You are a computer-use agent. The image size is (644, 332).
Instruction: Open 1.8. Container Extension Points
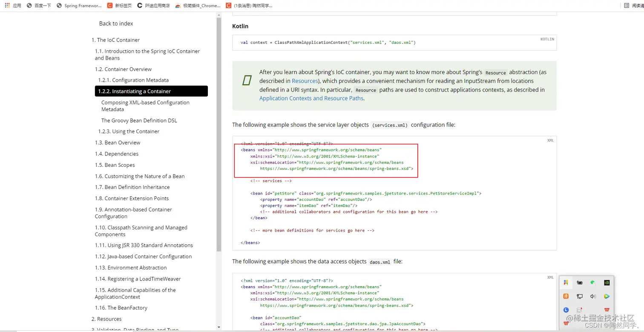tap(132, 198)
